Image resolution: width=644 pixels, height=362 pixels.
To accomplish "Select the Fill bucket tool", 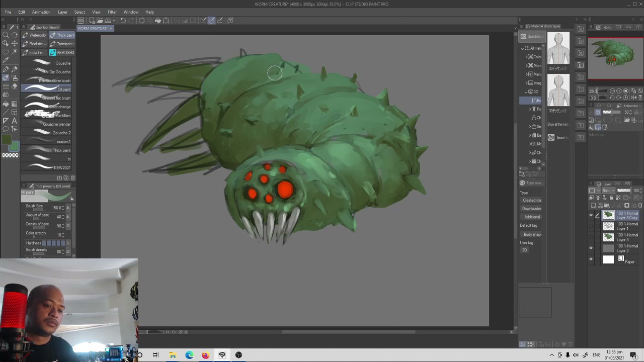I will tap(6, 104).
